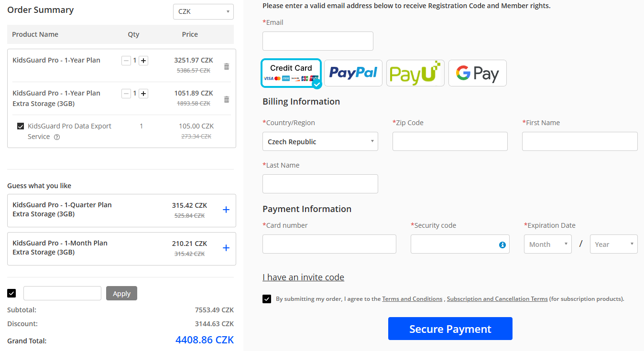
Task: Click help icon beside Data Export Service
Action: (x=57, y=137)
